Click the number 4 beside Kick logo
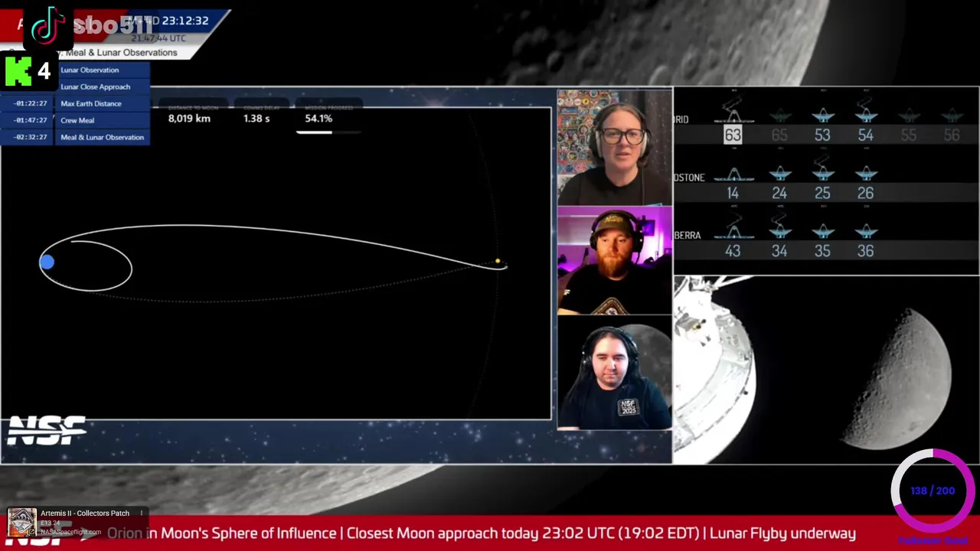 coord(44,71)
